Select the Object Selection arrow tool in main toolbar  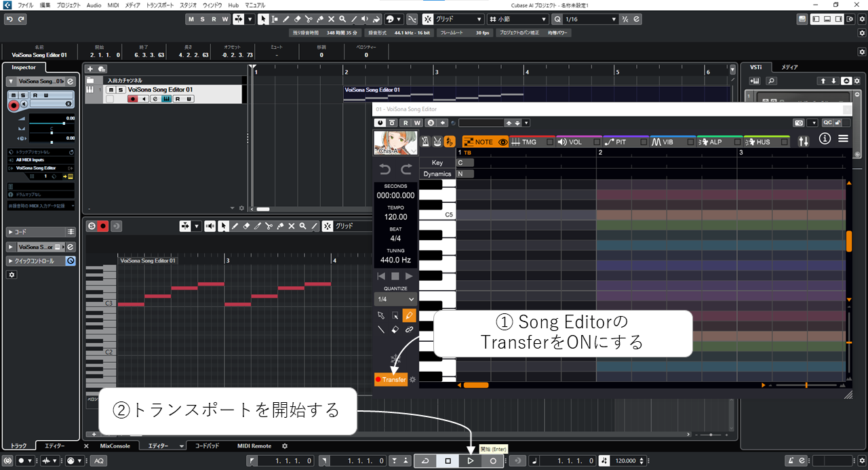[263, 19]
